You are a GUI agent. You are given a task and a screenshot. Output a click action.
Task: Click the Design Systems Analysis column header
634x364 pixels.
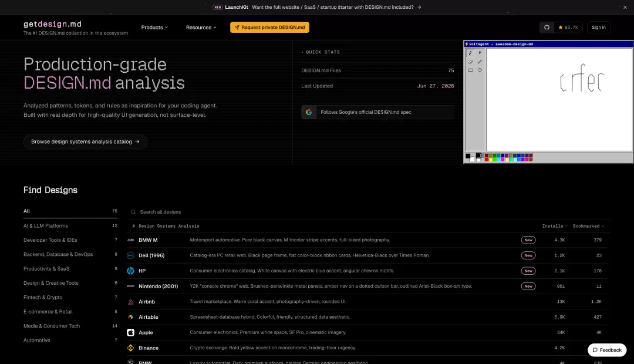tap(168, 226)
